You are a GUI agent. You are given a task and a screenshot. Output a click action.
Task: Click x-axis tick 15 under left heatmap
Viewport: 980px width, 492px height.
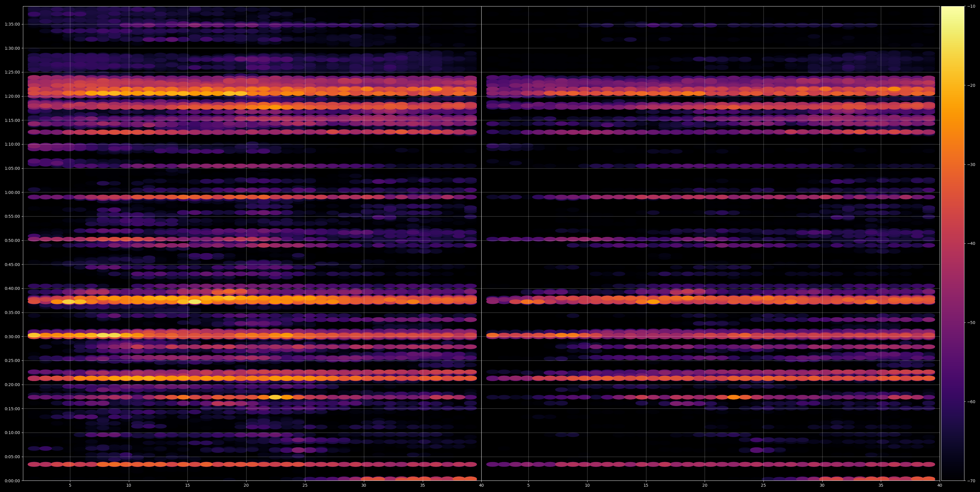[x=187, y=486]
